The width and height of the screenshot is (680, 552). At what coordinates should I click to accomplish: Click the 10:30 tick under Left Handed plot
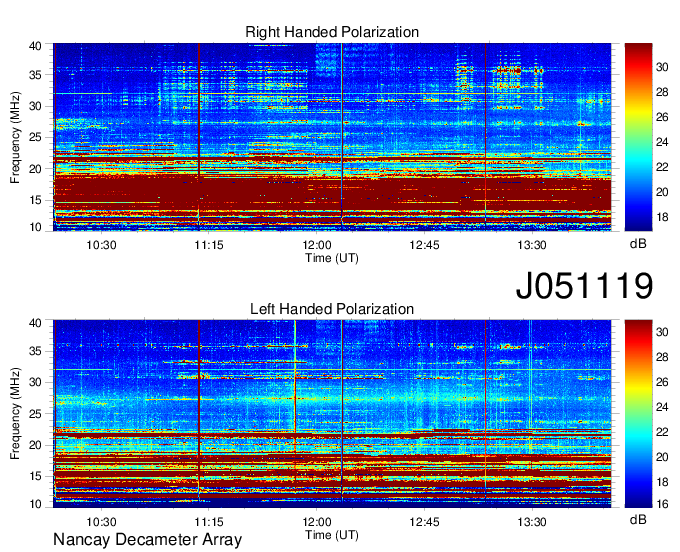[101, 522]
